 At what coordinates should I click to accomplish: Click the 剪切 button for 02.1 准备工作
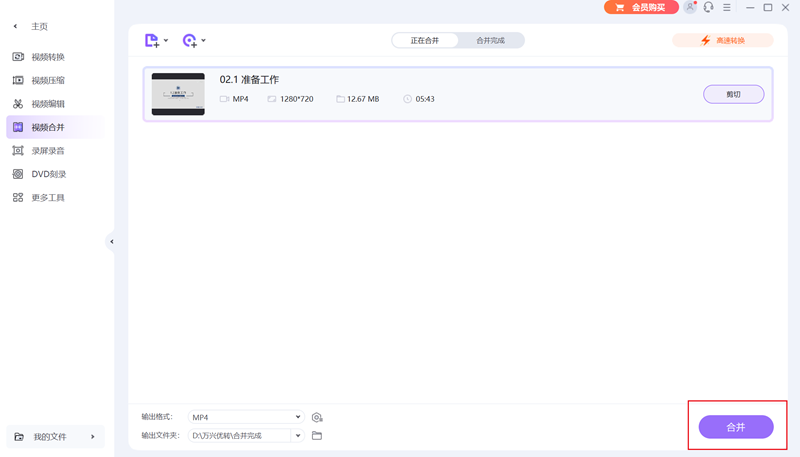734,94
